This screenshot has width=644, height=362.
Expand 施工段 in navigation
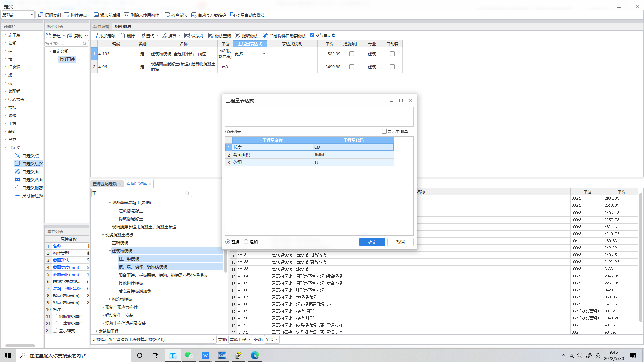click(x=5, y=35)
